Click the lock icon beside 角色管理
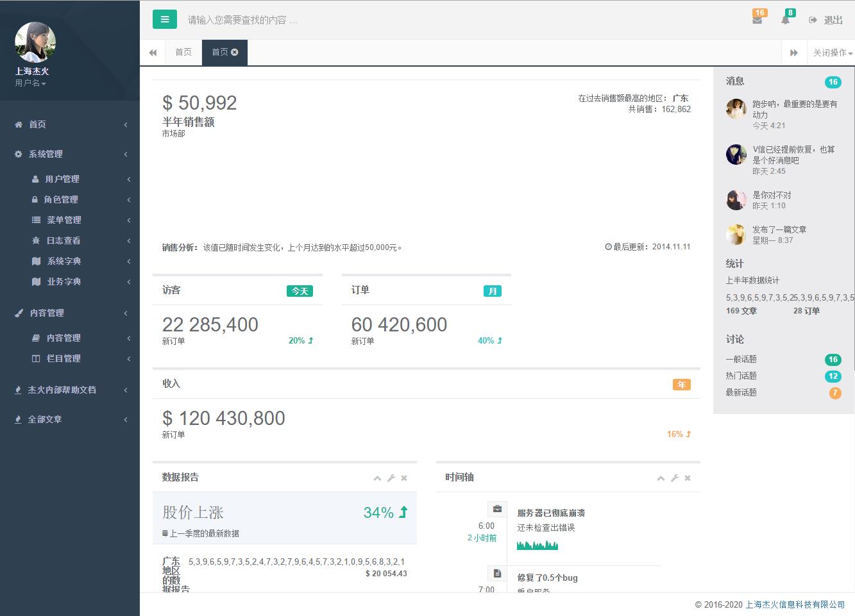Screen dimensions: 855x616 tap(35, 199)
